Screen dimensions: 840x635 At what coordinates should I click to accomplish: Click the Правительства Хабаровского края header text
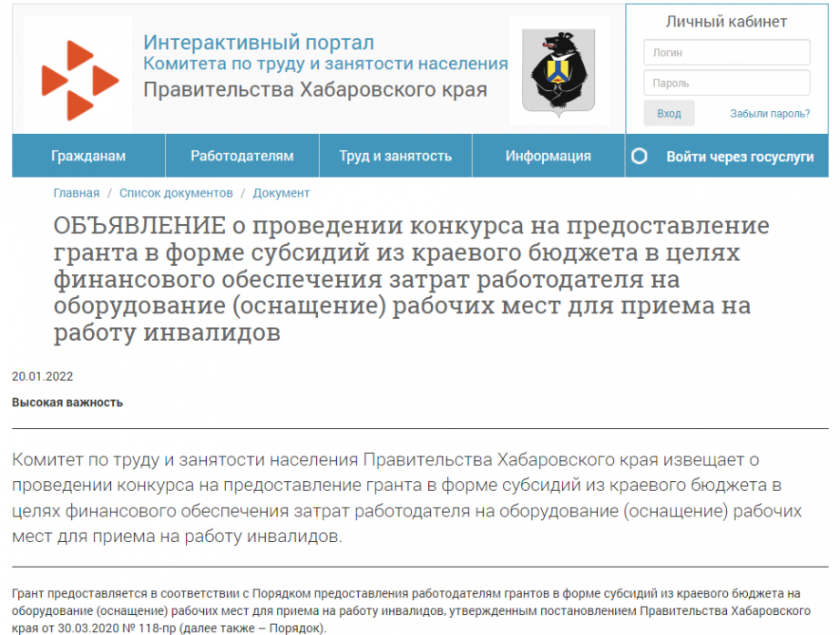315,89
